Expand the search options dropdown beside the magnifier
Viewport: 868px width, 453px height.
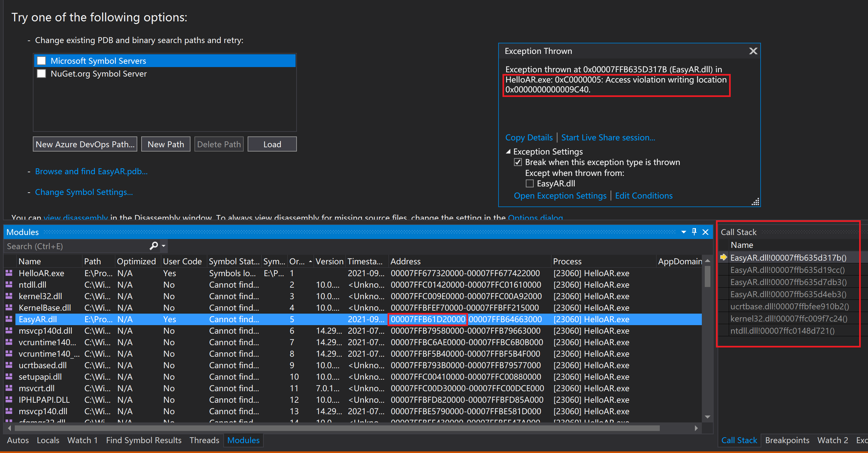(164, 246)
